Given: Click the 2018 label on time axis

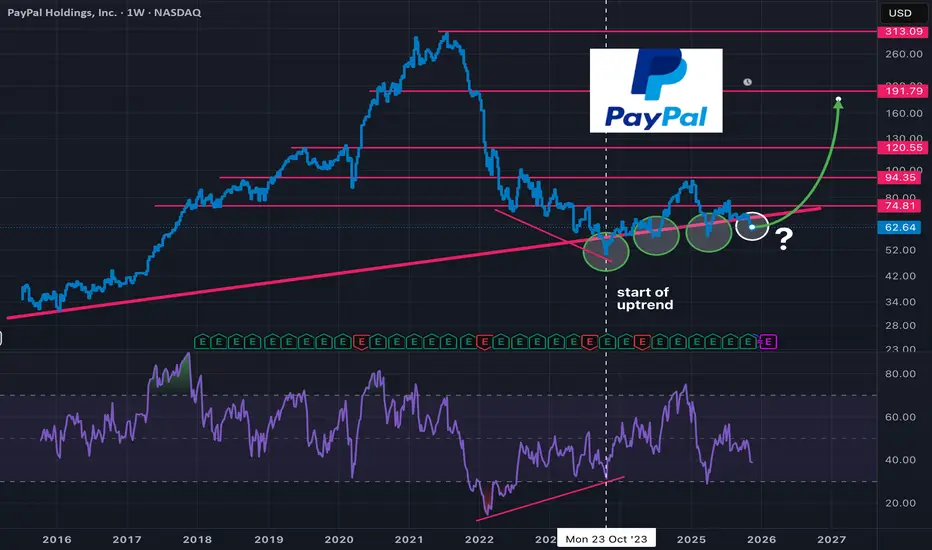Looking at the screenshot, I should [x=197, y=539].
